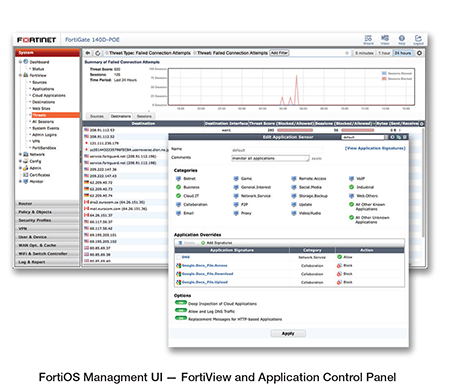Toggle Deep Inspection of Cloud Applications switch
The width and height of the screenshot is (450, 390).
click(x=181, y=303)
